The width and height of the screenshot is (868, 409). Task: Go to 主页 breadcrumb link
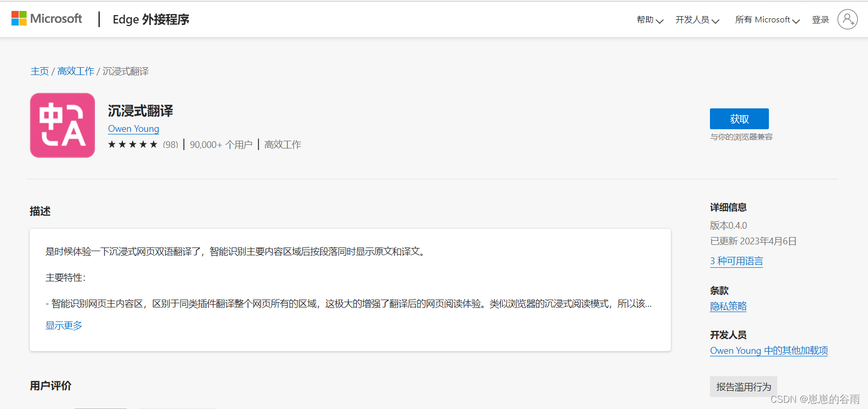[x=40, y=71]
